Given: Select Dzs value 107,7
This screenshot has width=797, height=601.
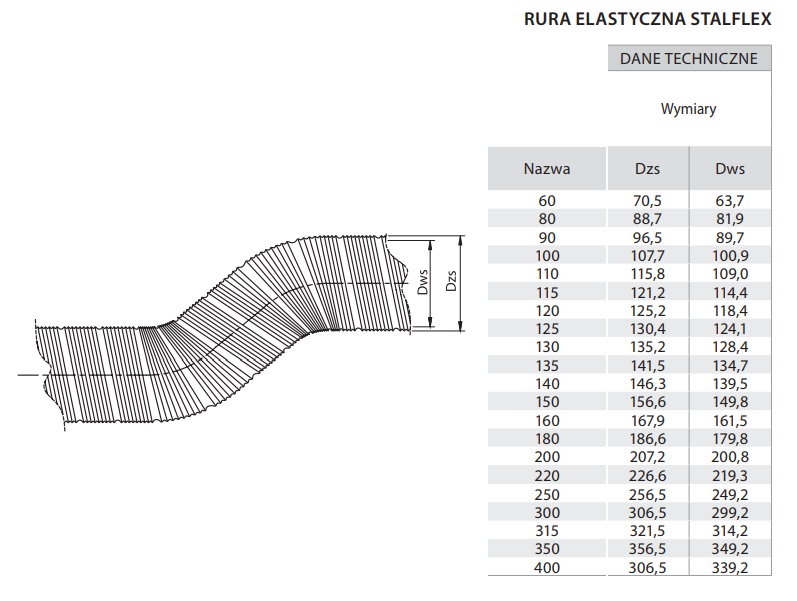Looking at the screenshot, I should 648,256.
